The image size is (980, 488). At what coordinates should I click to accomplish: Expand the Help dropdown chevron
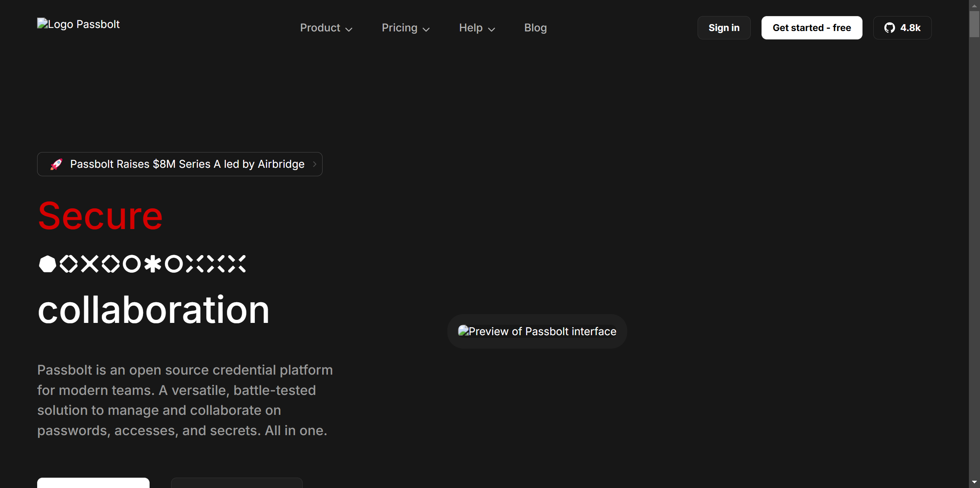(492, 29)
